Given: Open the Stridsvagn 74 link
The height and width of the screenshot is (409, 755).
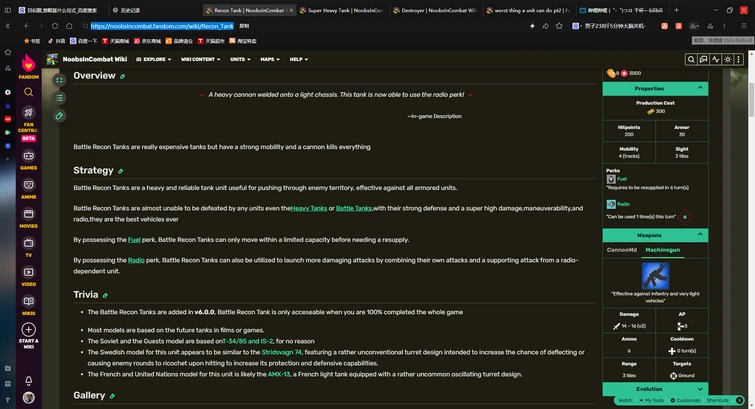Looking at the screenshot, I should (281, 352).
